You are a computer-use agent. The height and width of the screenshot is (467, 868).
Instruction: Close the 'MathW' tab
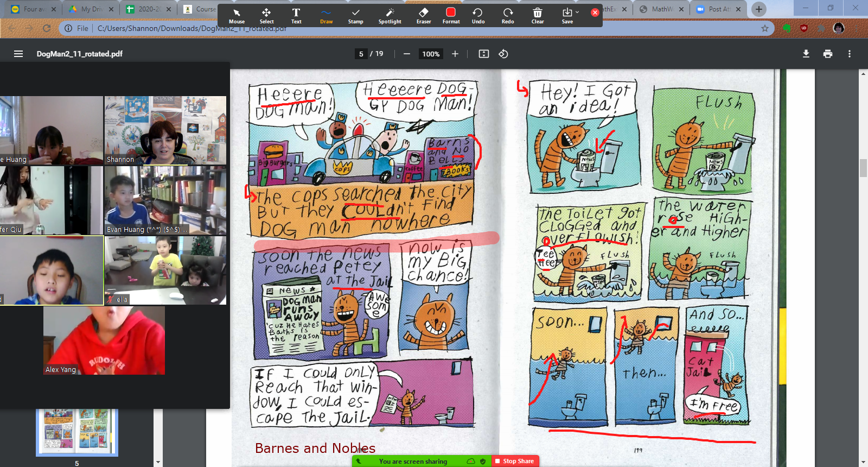coord(681,9)
